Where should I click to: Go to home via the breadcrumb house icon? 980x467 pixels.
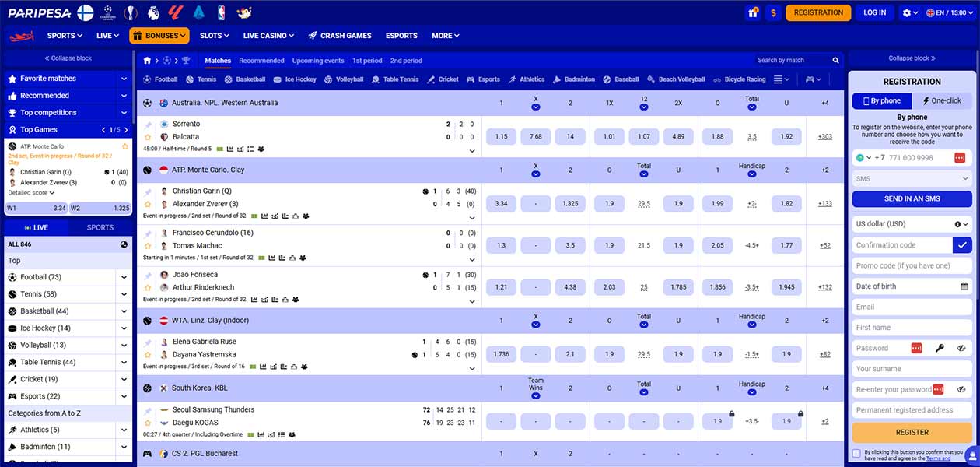tap(147, 61)
